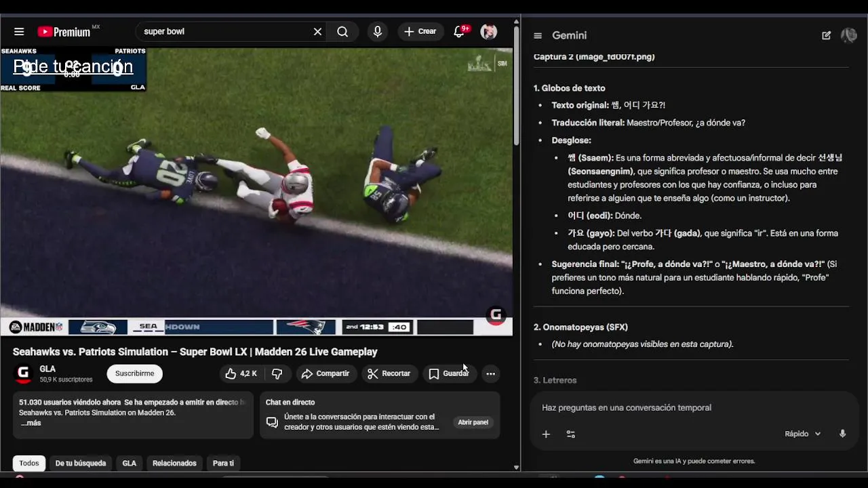
Task: Like the video with the thumbs-up button
Action: coord(241,373)
